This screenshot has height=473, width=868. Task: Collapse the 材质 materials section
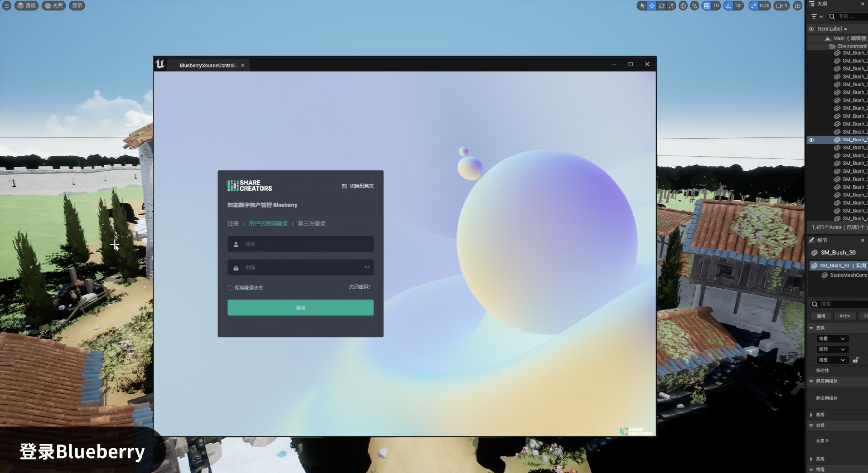pyautogui.click(x=812, y=426)
